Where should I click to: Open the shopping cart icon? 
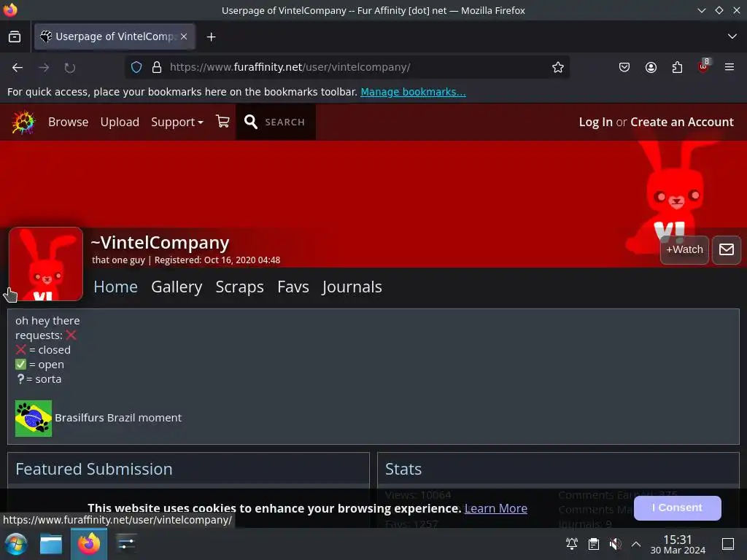click(x=222, y=122)
